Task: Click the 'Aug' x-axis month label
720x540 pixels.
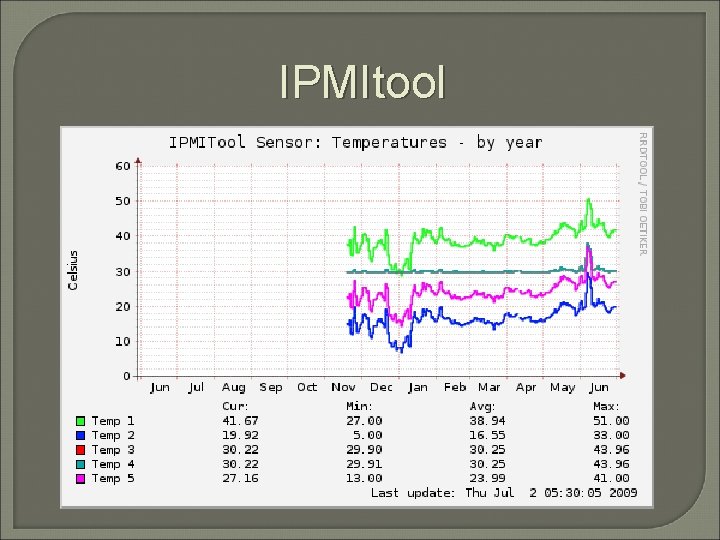Action: (234, 388)
